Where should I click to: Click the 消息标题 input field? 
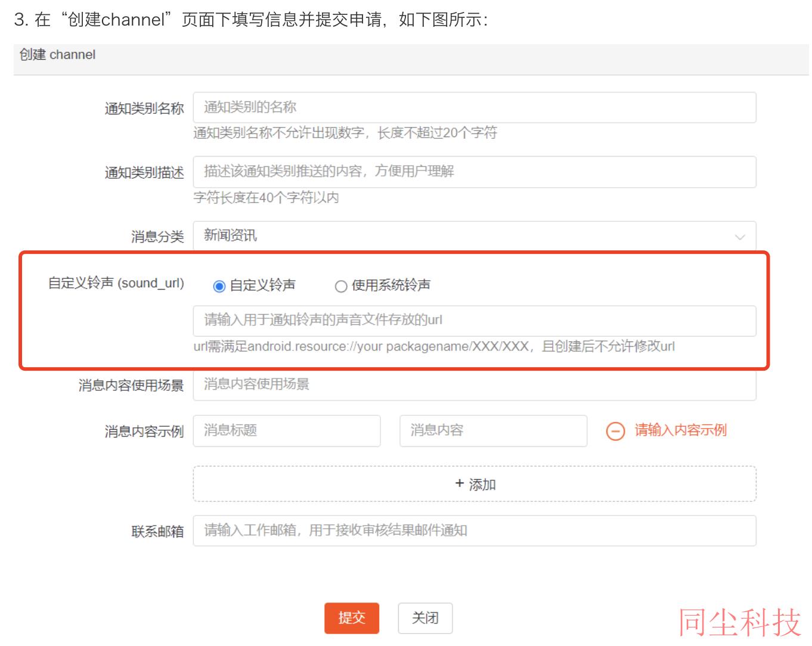287,430
